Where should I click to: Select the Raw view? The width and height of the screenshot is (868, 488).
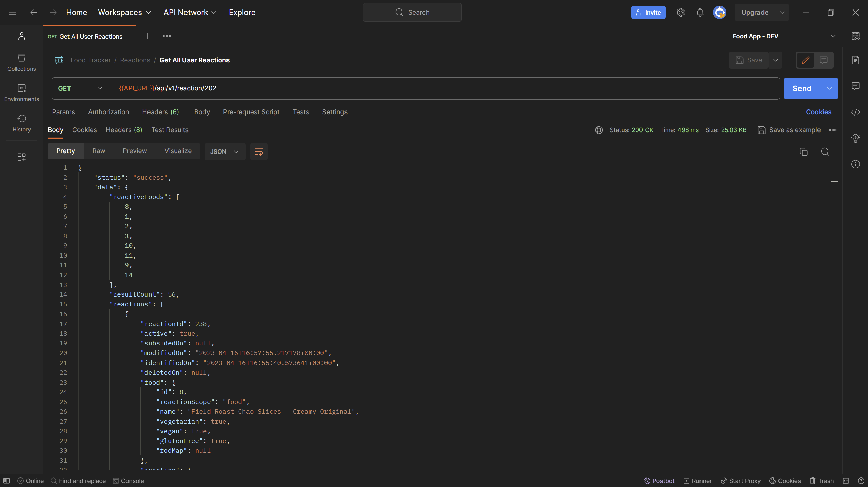point(99,151)
